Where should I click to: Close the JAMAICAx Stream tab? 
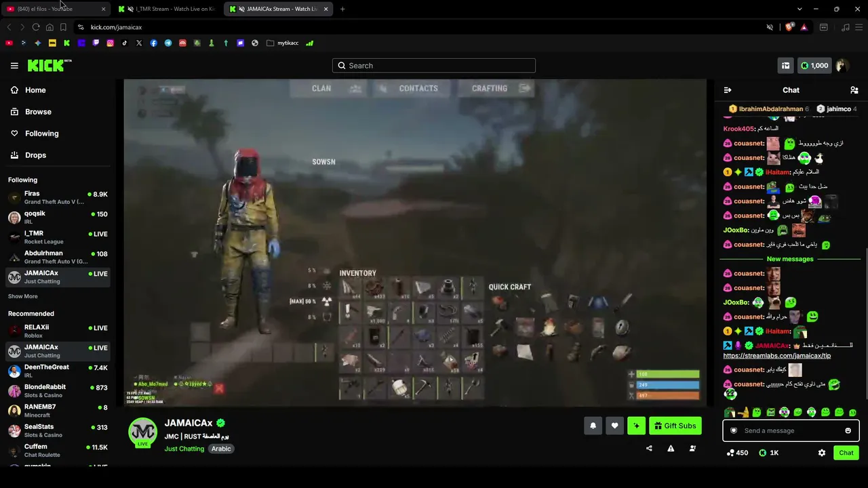click(325, 9)
